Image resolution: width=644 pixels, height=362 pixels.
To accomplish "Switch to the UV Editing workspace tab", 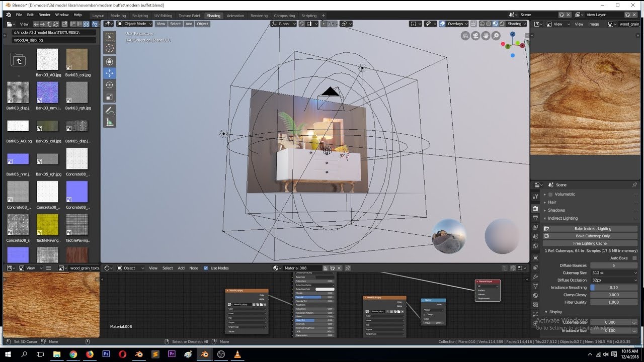I will pyautogui.click(x=163, y=16).
